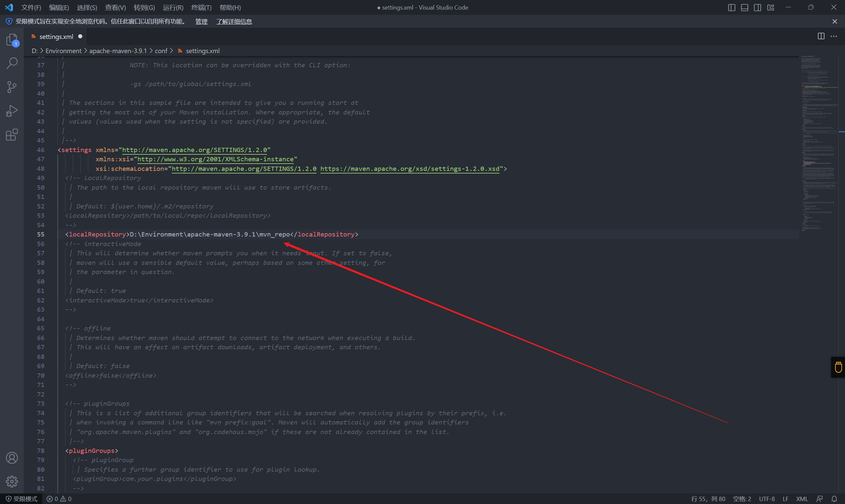Toggle the primary sidebar layout button
845x504 pixels.
[x=731, y=8]
